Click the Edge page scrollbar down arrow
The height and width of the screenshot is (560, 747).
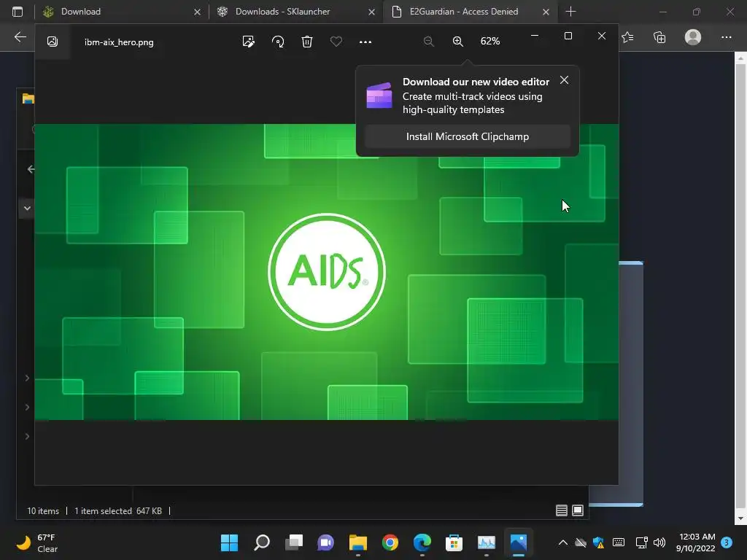point(740,518)
